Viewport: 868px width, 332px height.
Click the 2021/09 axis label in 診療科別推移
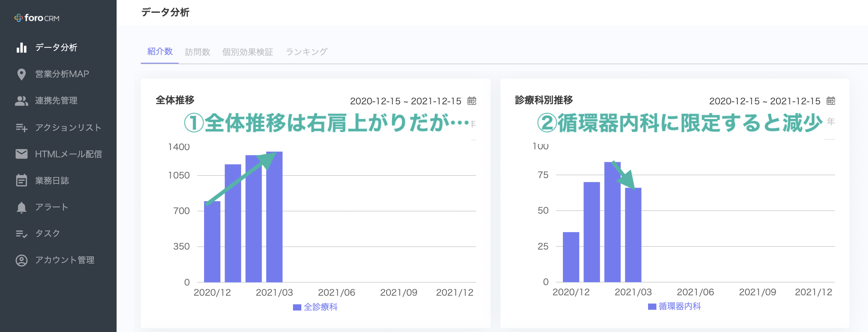click(x=757, y=292)
